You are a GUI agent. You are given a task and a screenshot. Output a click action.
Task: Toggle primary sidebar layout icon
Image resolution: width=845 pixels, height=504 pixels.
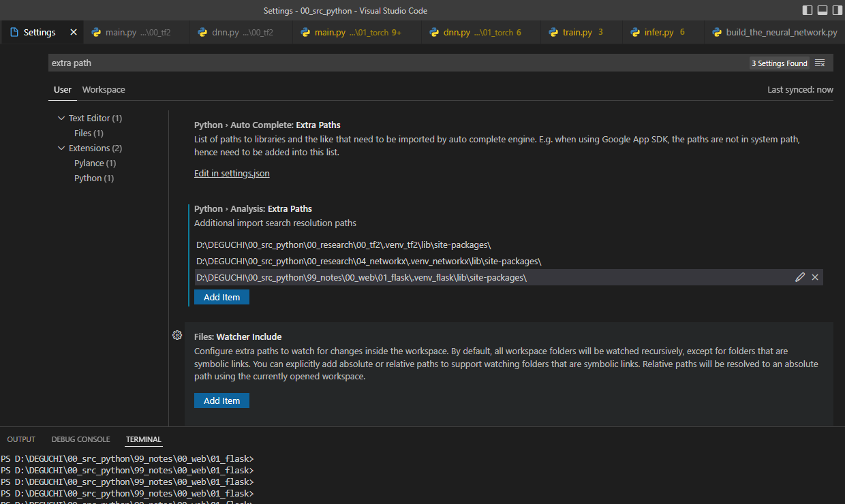[808, 10]
